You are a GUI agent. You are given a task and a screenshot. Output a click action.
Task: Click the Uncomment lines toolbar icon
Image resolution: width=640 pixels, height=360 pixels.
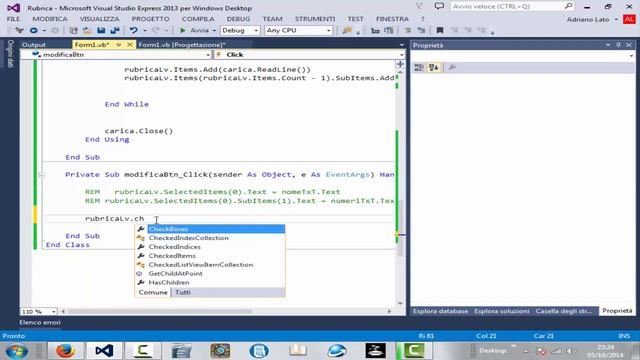[421, 30]
